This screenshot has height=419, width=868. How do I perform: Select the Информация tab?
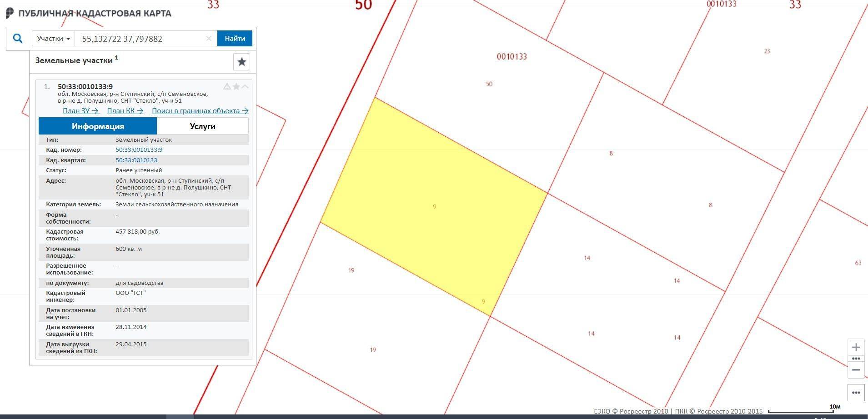(98, 126)
